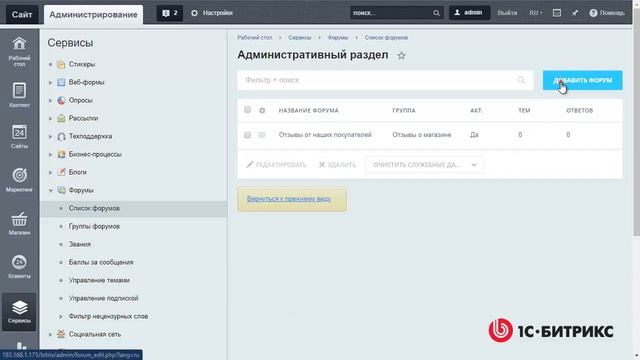
Task: Click Удалить in table footer
Action: click(337, 165)
